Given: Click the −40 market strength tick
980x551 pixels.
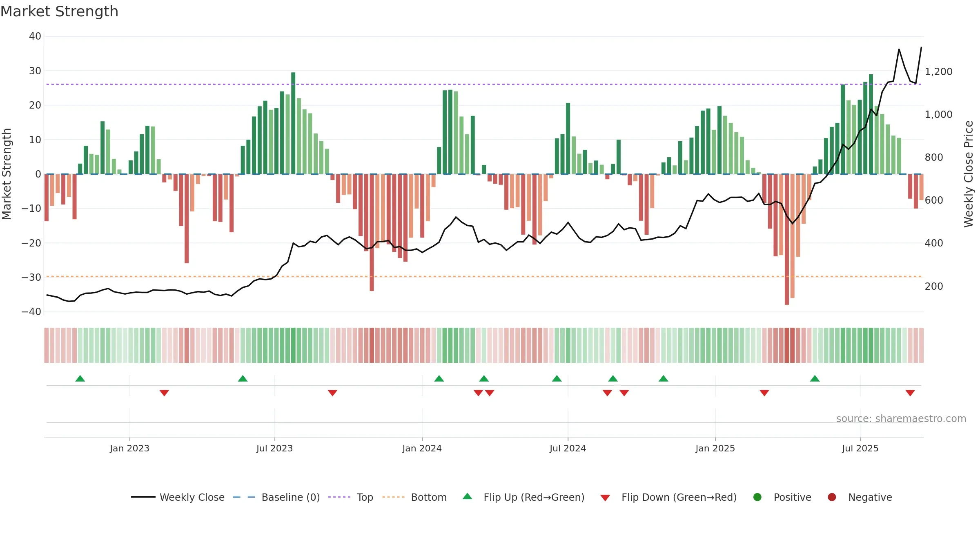Looking at the screenshot, I should (31, 312).
